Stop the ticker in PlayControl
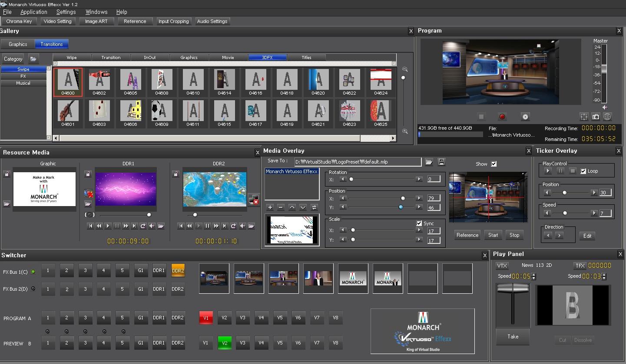 [573, 171]
